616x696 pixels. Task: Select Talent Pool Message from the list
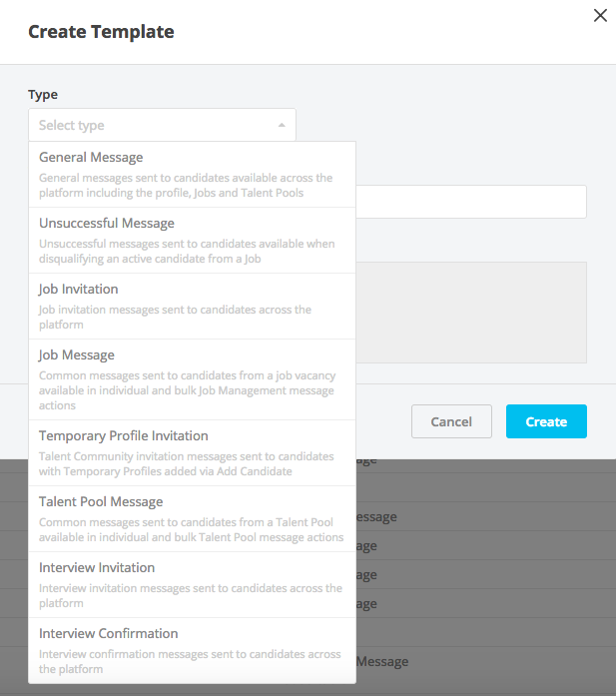tap(101, 502)
